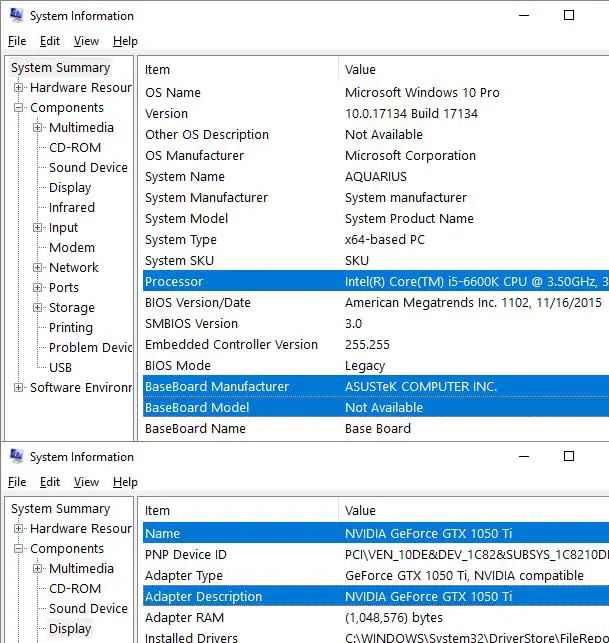Expand the Input node in top window tree
The width and height of the screenshot is (609, 643).
coord(37,228)
